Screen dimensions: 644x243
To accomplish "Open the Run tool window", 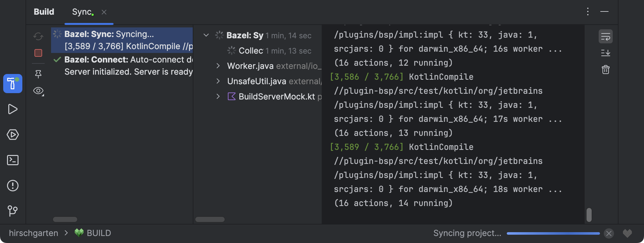I will 13,109.
